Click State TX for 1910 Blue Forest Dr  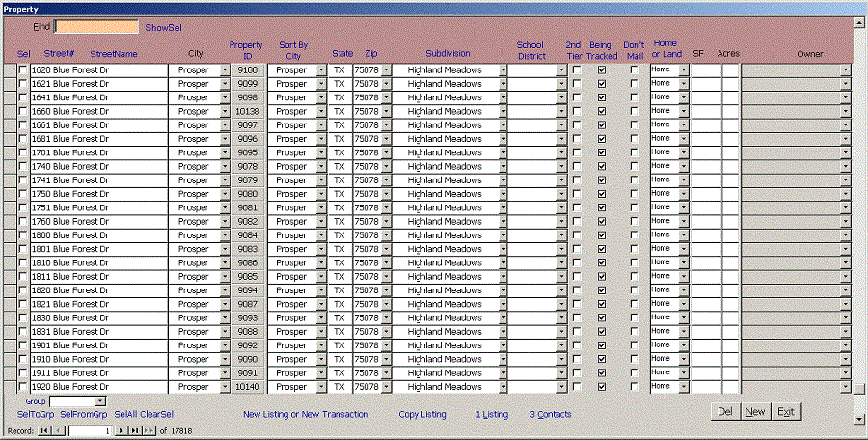[339, 359]
